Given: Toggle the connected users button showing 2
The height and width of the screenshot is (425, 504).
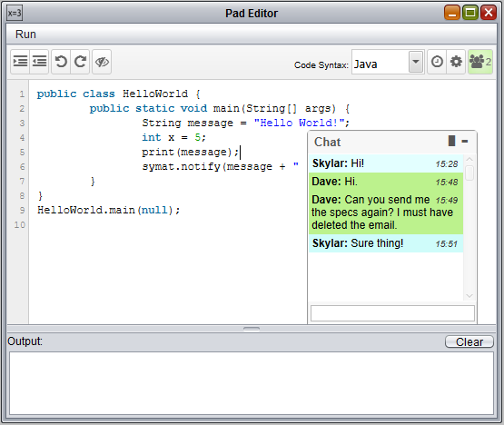Looking at the screenshot, I should (480, 62).
